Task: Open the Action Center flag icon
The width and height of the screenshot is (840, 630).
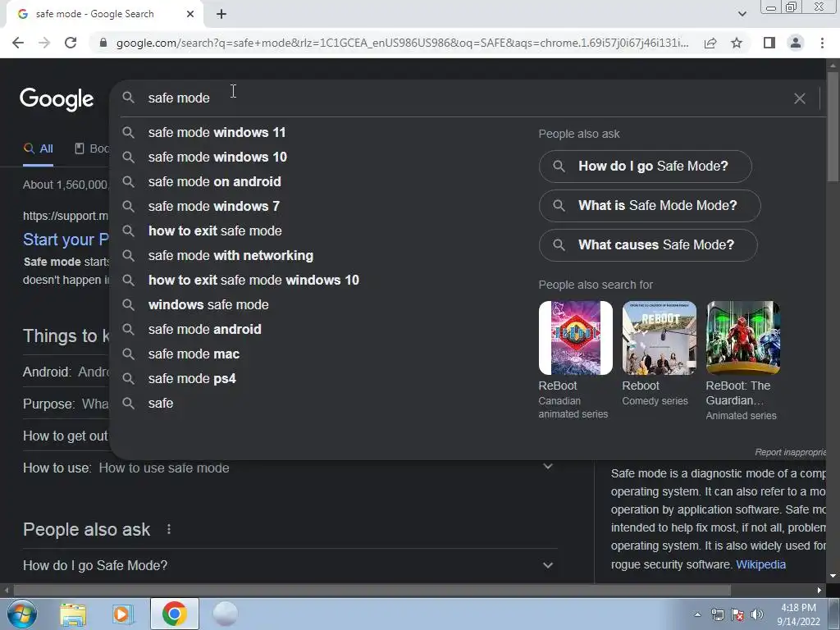Action: coord(737,614)
